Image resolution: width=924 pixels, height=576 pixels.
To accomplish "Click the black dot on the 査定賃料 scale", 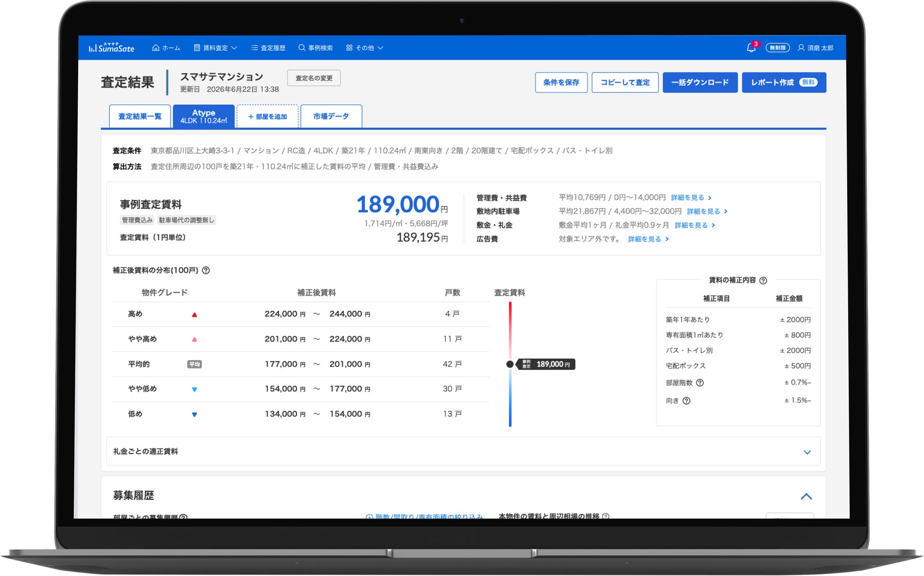I will [x=510, y=364].
